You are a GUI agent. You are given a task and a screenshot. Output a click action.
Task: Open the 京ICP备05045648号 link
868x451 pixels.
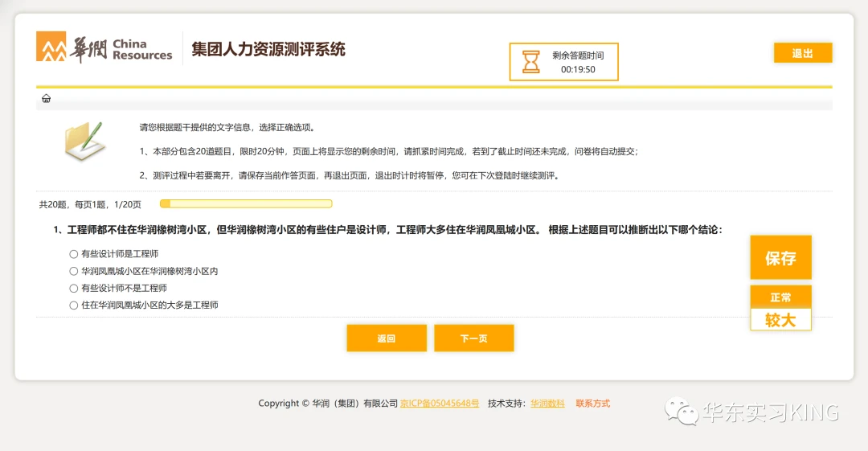(440, 404)
